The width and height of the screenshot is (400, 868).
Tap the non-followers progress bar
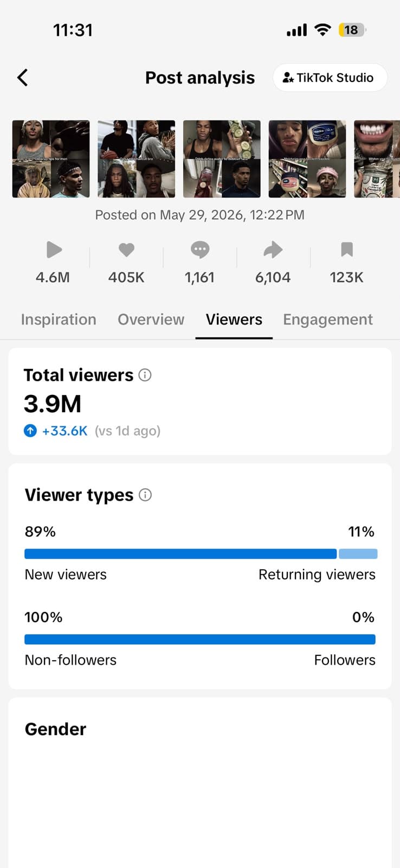200,640
